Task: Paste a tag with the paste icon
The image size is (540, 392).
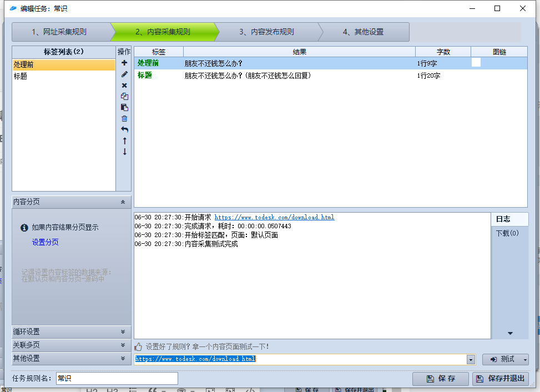Action: (124, 107)
